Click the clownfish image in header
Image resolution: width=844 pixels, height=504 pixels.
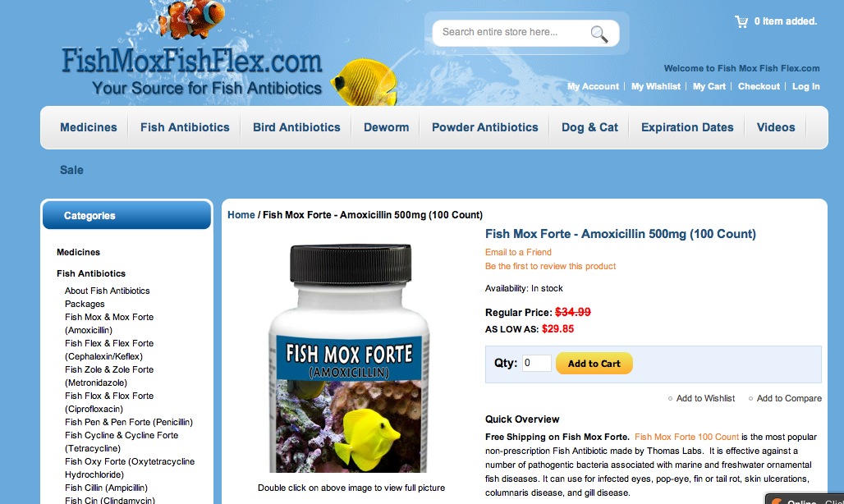[191, 18]
